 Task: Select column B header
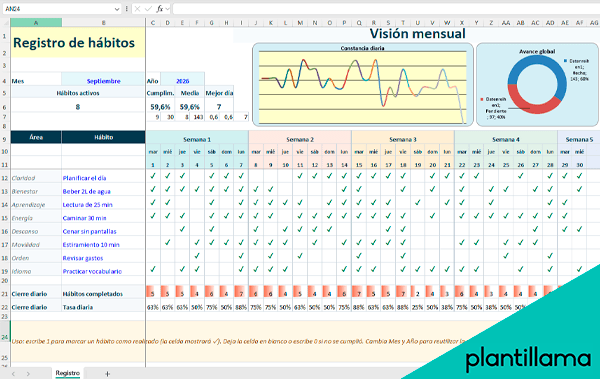pyautogui.click(x=104, y=23)
